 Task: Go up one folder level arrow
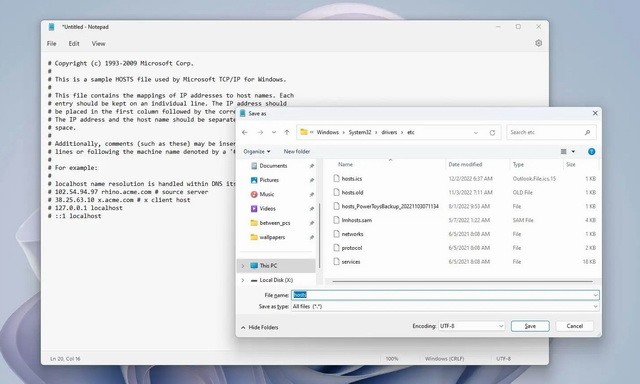coord(287,133)
